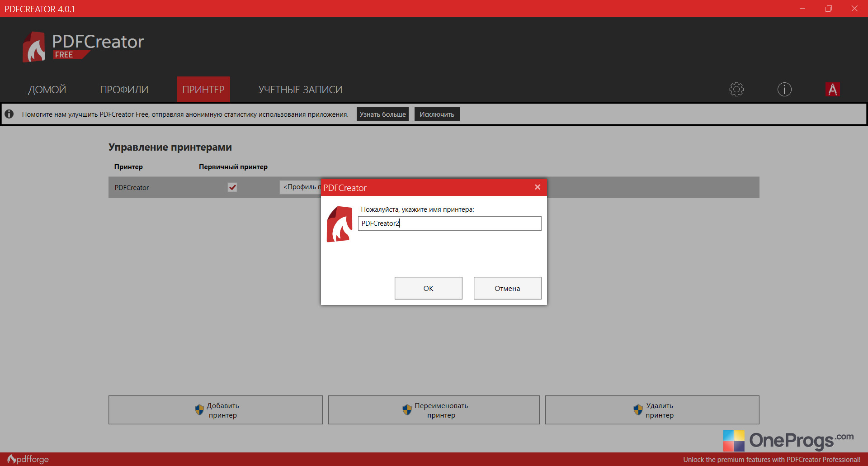Toggle primary printer checkbox for PDFCreator
This screenshot has width=868, height=466.
click(232, 187)
